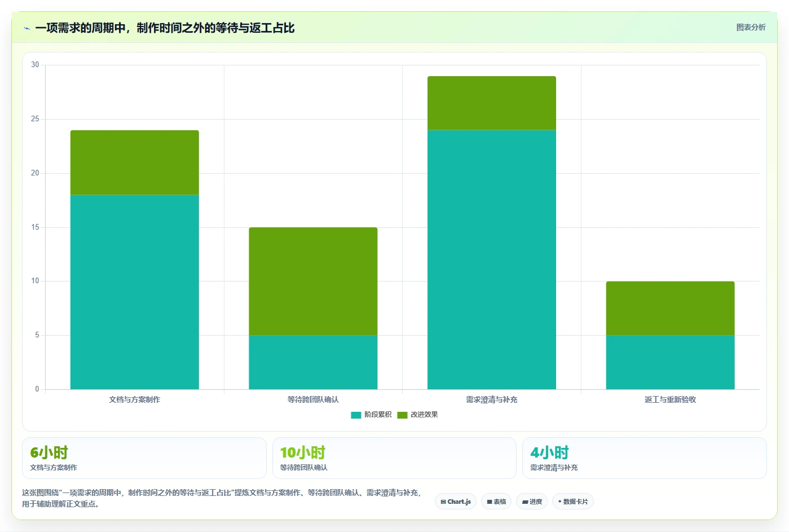Screen dimensions: 789x532
Task: Click the 10小时 data card value
Action: coord(303,452)
